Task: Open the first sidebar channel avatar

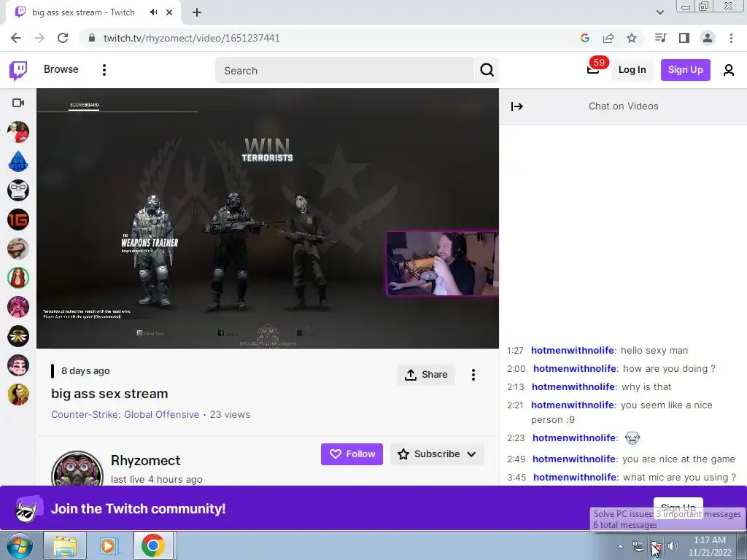Action: pos(18,132)
